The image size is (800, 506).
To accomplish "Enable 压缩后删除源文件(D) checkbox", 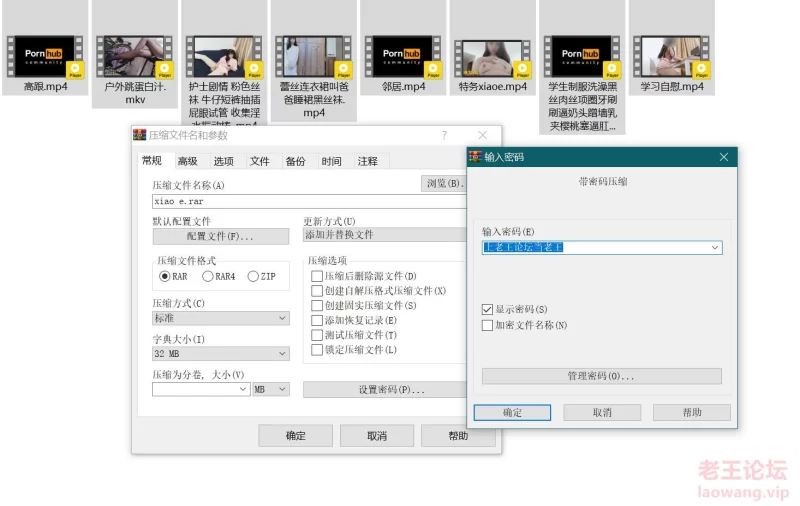I will pyautogui.click(x=317, y=276).
